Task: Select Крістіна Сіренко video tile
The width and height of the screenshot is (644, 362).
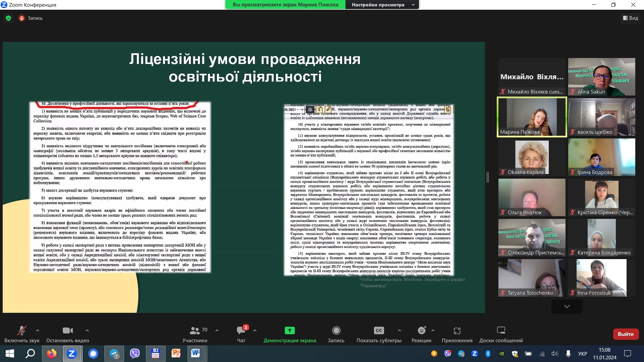Action: tap(601, 197)
